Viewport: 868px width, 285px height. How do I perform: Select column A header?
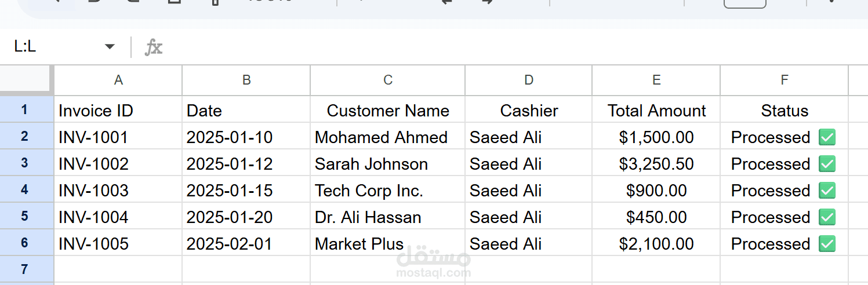[118, 81]
